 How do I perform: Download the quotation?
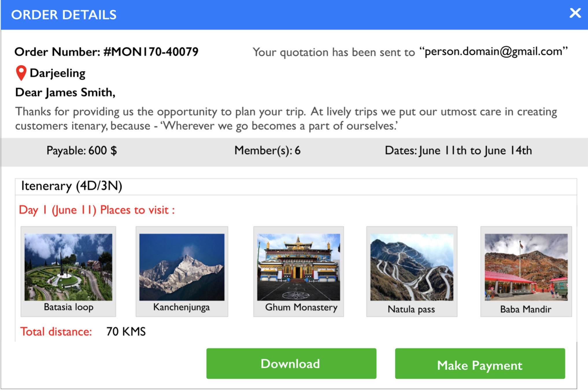291,364
